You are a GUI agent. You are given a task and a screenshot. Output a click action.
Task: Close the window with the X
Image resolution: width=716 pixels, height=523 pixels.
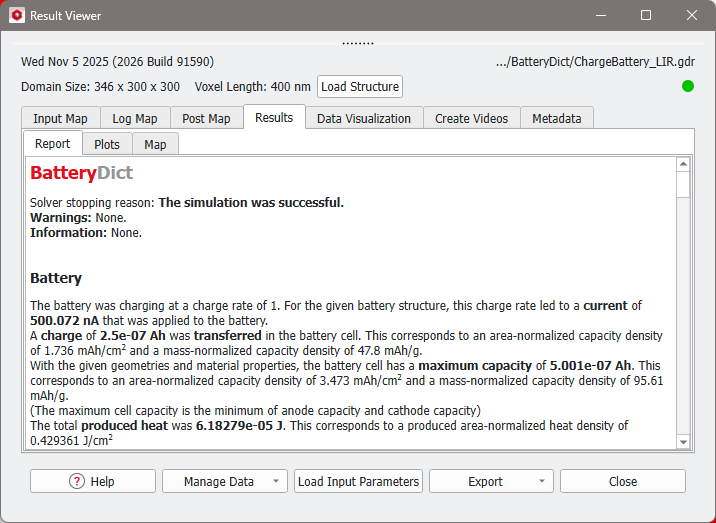point(691,15)
